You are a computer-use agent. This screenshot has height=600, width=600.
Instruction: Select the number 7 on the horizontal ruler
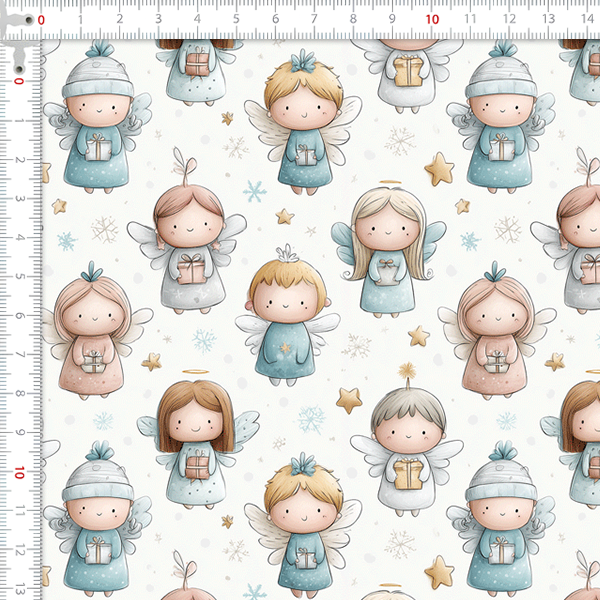click(314, 19)
